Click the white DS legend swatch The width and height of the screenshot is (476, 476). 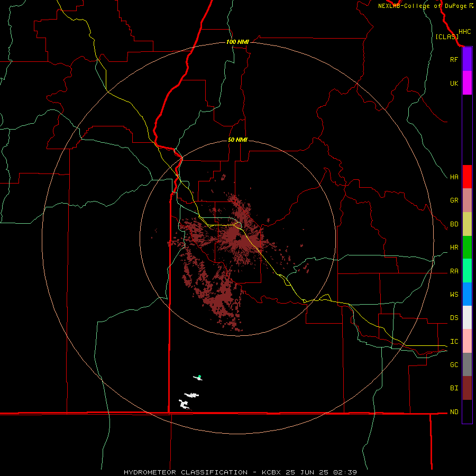(467, 317)
